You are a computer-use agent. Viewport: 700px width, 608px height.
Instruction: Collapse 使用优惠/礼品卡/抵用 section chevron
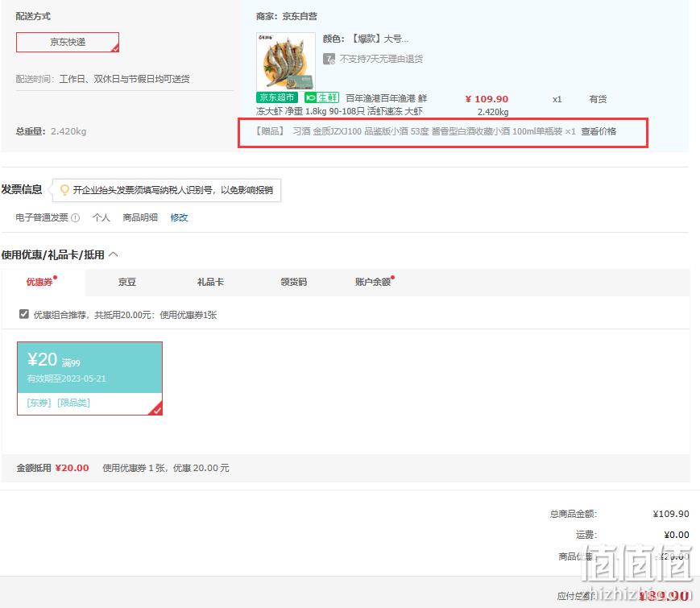[114, 254]
